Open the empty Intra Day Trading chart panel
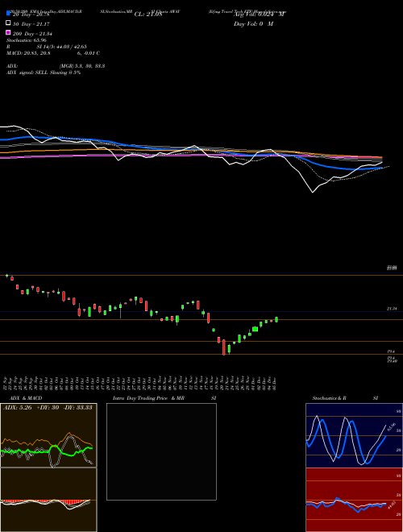403x532 pixels. (x=161, y=451)
